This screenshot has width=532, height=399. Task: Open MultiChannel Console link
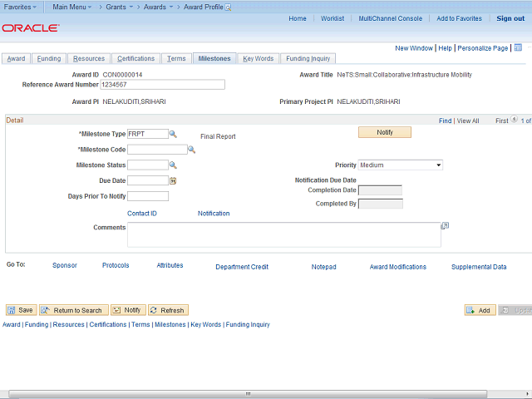391,18
